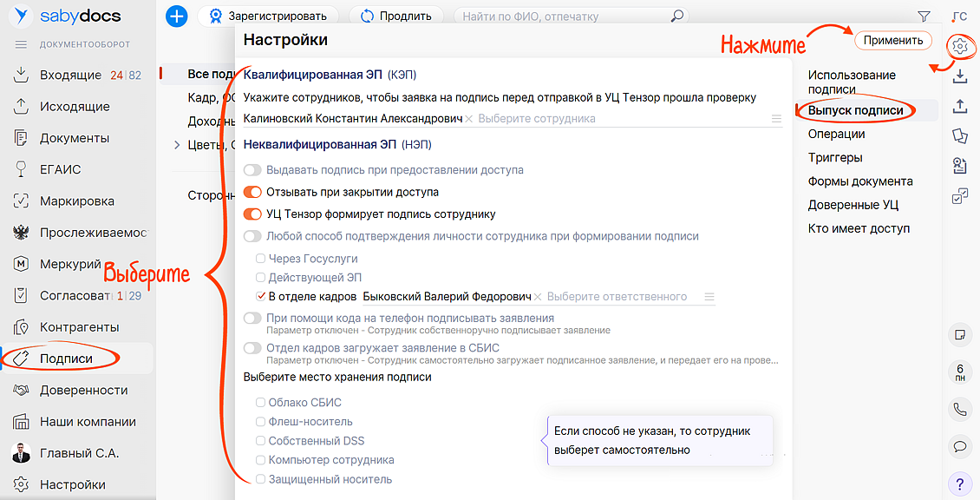Expand the Цветы tree item chevron
This screenshot has width=980, height=500.
click(177, 145)
